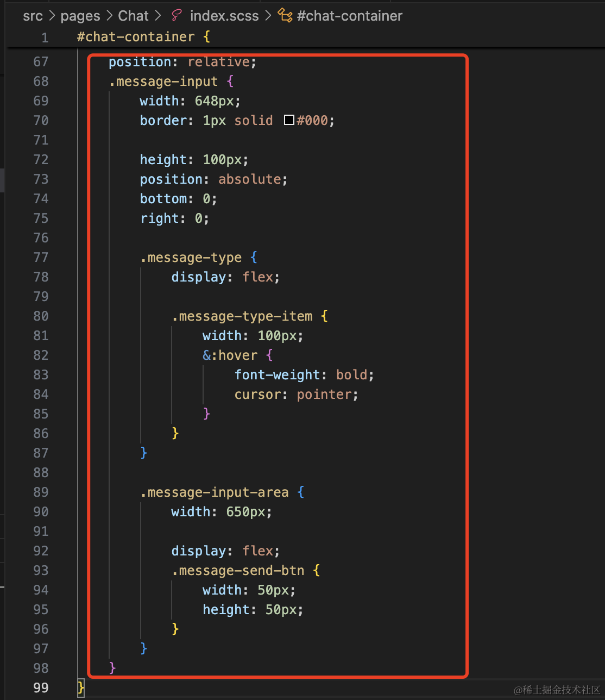Image resolution: width=605 pixels, height=700 pixels.
Task: Click the '&:hover' selector
Action: click(x=230, y=355)
